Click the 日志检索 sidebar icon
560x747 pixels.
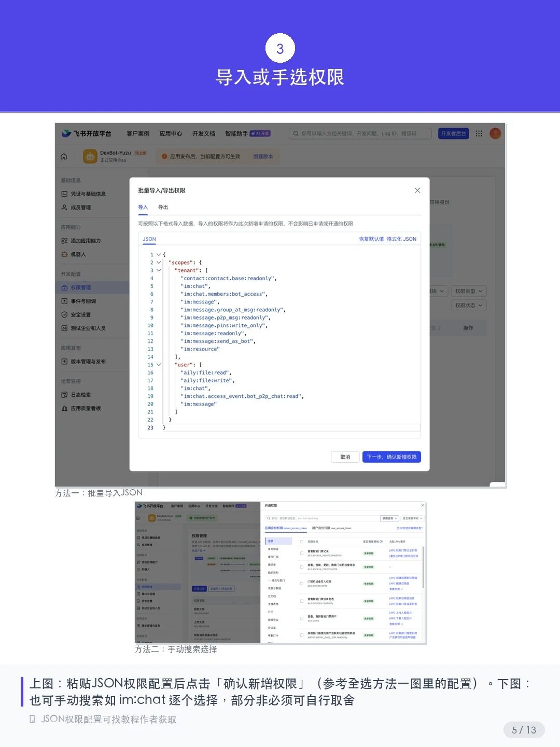click(x=64, y=395)
